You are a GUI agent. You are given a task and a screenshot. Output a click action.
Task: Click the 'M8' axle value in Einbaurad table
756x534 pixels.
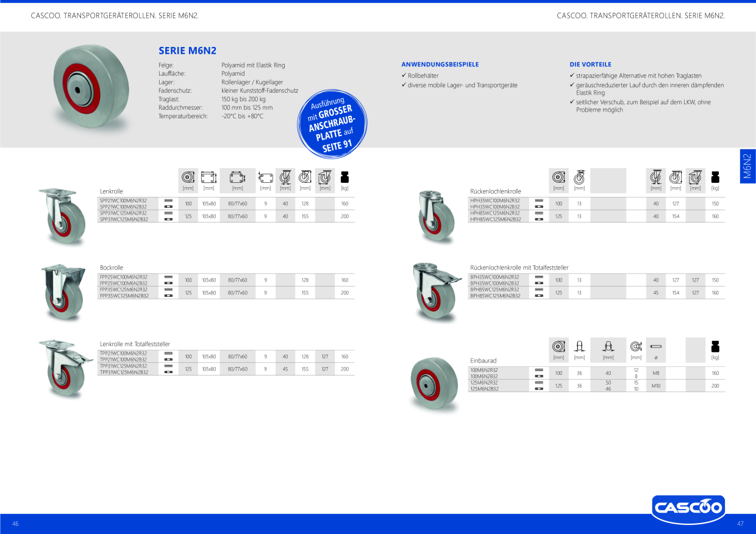coord(656,373)
